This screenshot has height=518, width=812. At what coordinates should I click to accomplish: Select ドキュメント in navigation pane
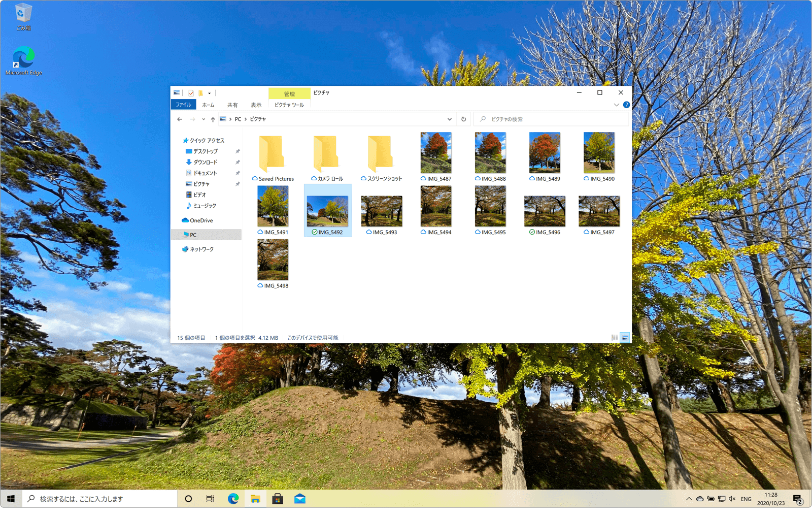pyautogui.click(x=205, y=173)
